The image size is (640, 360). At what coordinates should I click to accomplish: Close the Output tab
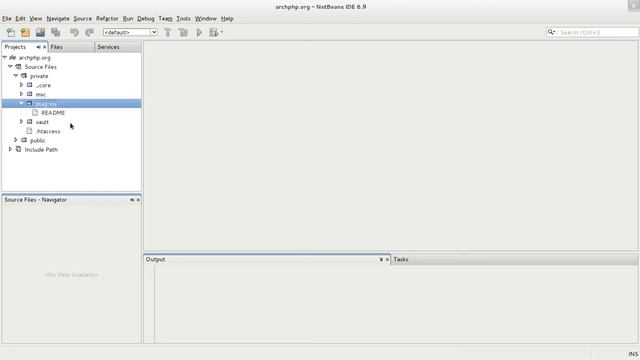(x=387, y=259)
